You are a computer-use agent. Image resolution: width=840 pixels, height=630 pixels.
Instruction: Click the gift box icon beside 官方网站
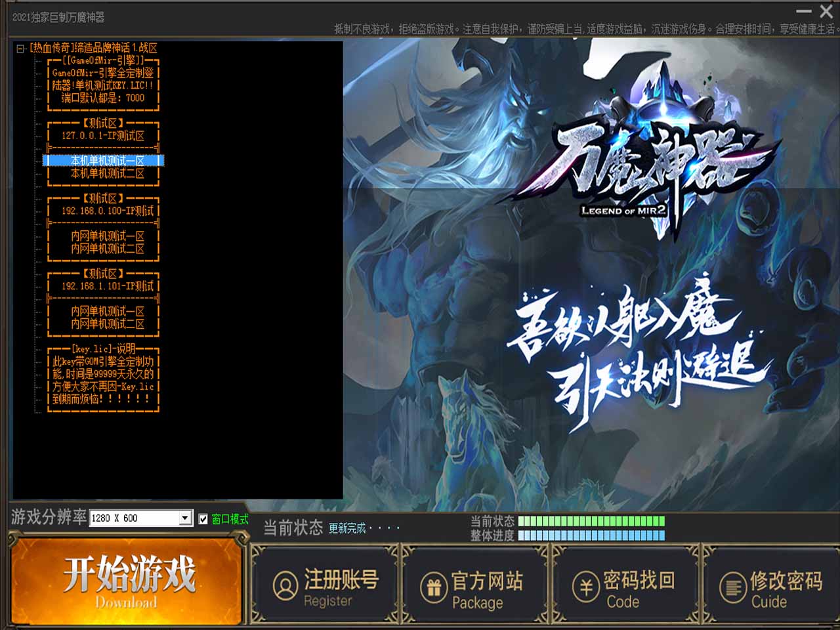[x=434, y=587]
